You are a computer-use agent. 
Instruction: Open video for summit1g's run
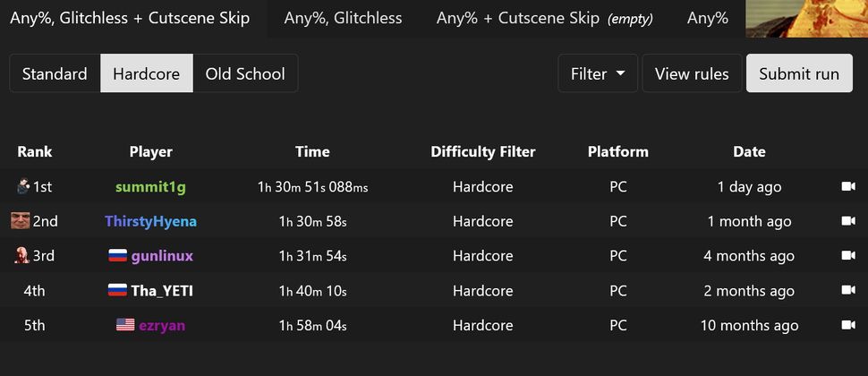[x=848, y=186]
